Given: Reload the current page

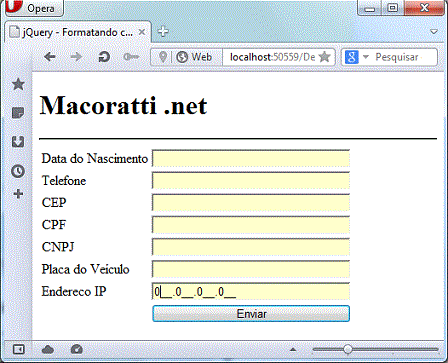Looking at the screenshot, I should coord(104,57).
